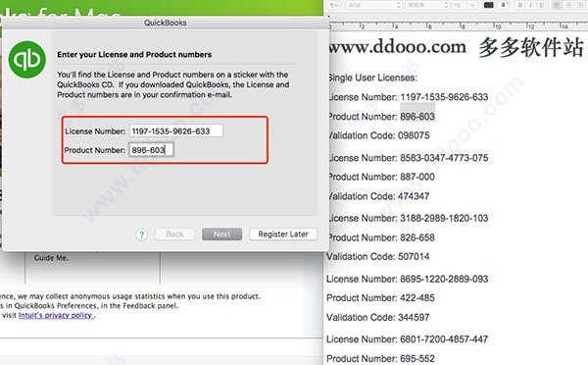Click License Number 8583-0347-4773-075 text
Viewport: 588px width, 365px height.
[x=408, y=158]
